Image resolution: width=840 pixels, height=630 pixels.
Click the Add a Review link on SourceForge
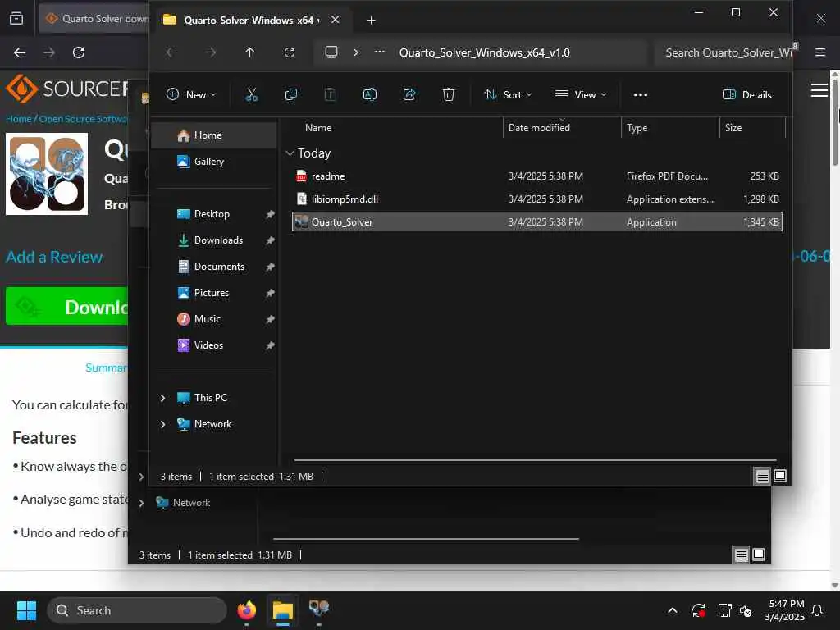point(54,257)
